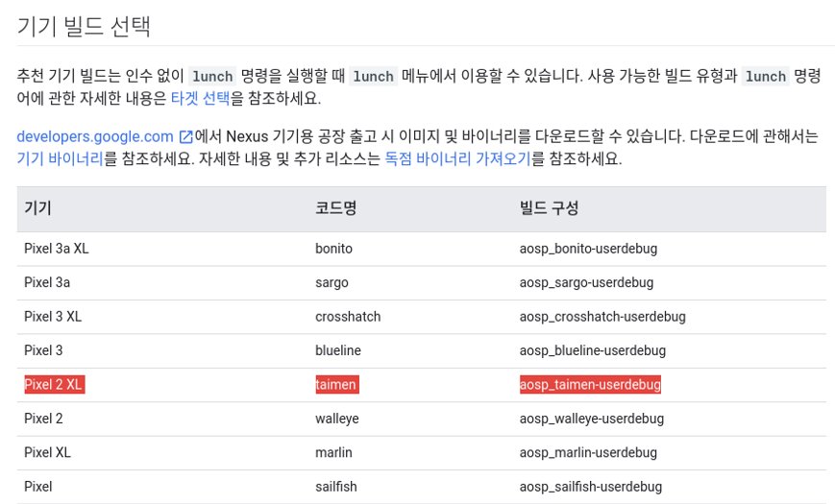Select the Pixel 3a XL cell
Screen dimensions: 835x504
coord(57,249)
